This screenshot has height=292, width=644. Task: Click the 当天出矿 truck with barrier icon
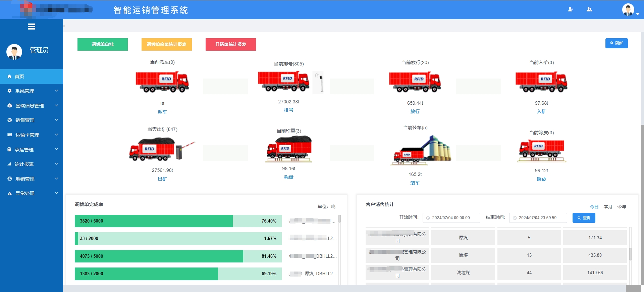162,149
